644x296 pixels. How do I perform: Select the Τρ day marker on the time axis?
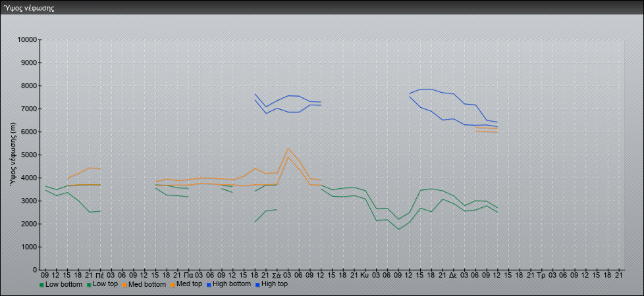point(542,275)
